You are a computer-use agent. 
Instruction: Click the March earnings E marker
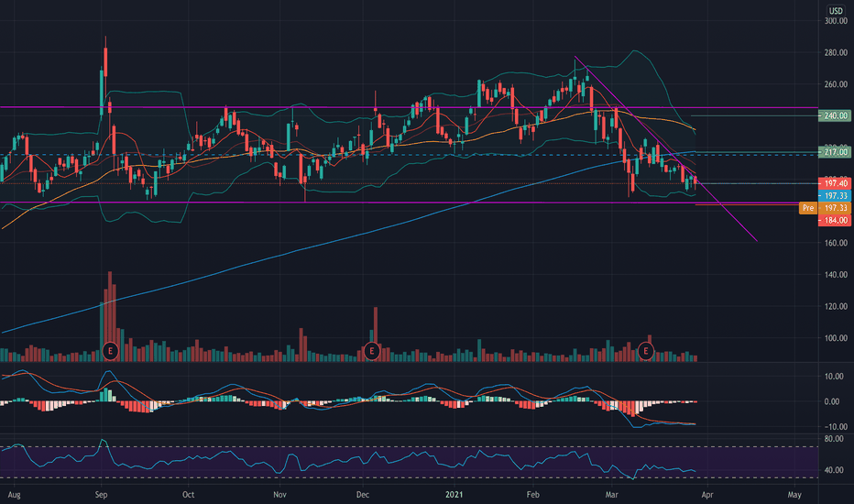pos(646,351)
